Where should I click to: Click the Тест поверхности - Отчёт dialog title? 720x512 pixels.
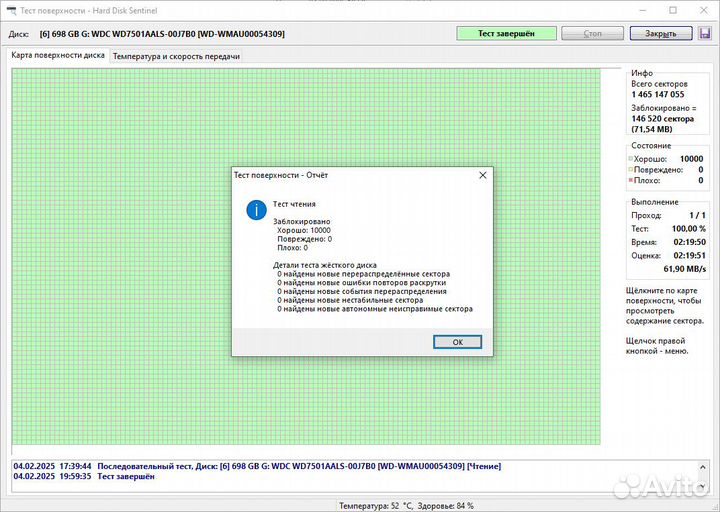281,175
